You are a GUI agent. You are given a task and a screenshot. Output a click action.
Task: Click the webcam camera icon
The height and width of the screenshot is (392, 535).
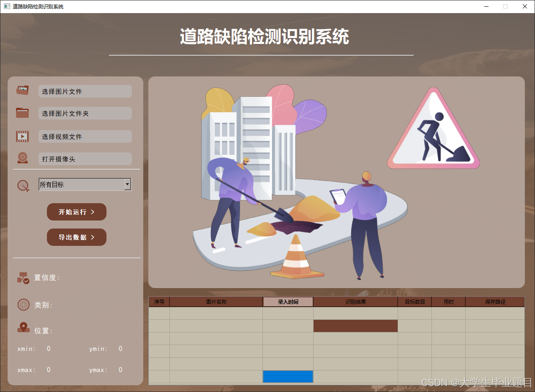(x=22, y=158)
